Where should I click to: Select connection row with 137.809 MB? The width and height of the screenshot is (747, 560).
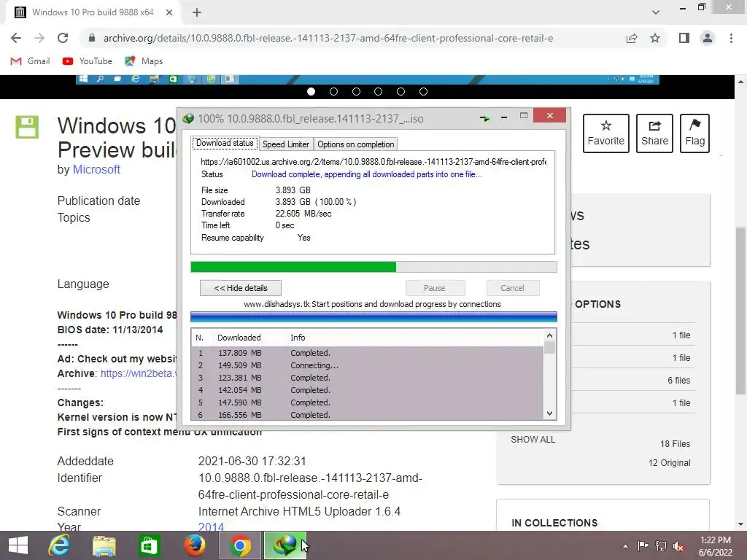tap(367, 353)
